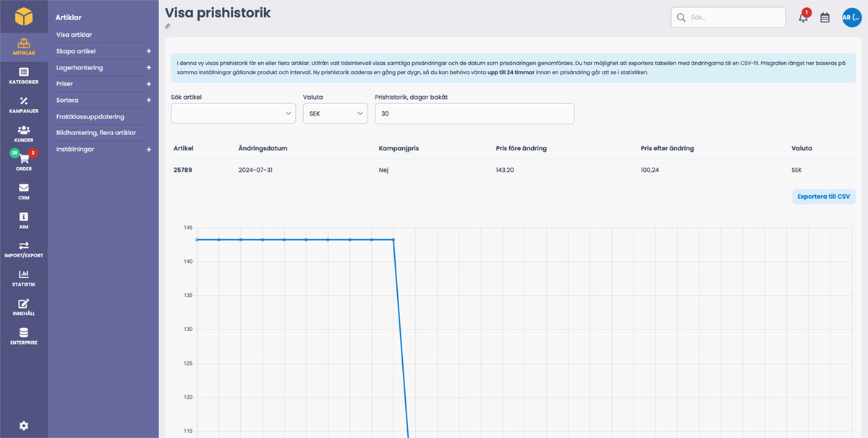Click the Prishistorik dagar bakåt field
This screenshot has width=868, height=438.
pos(475,113)
